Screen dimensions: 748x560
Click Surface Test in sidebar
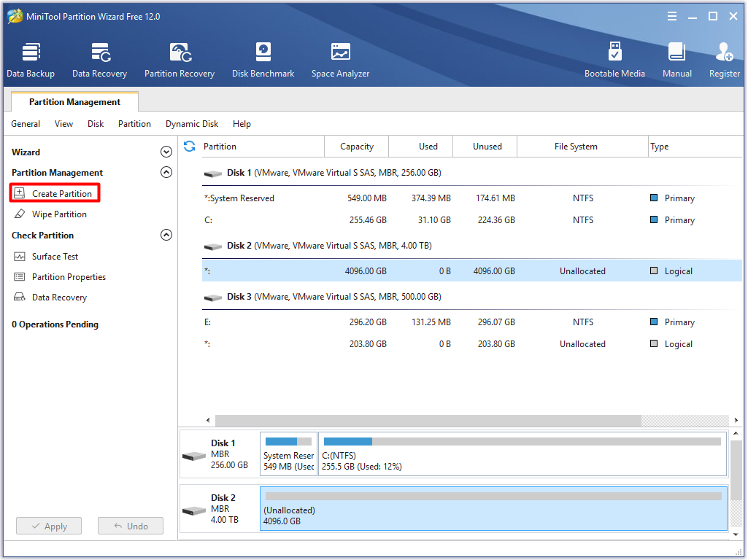[55, 257]
